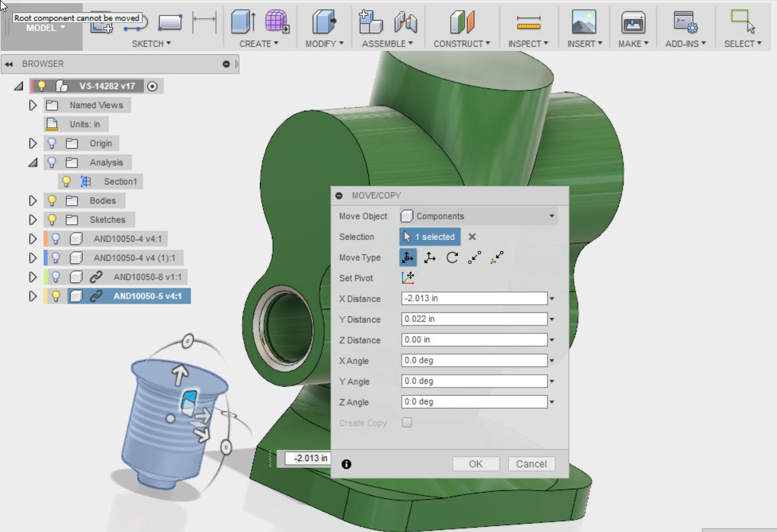This screenshot has width=777, height=532.
Task: Open the CONSTRUCT menu
Action: pos(462,44)
